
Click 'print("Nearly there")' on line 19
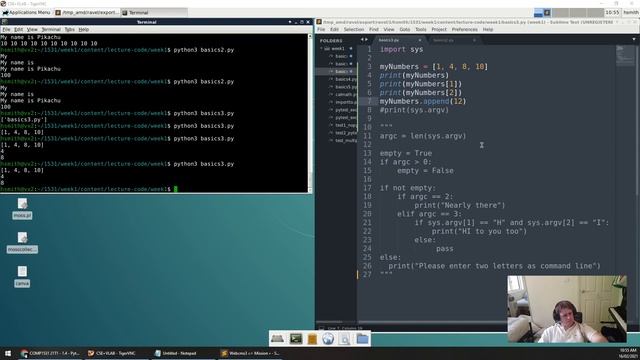pos(460,205)
